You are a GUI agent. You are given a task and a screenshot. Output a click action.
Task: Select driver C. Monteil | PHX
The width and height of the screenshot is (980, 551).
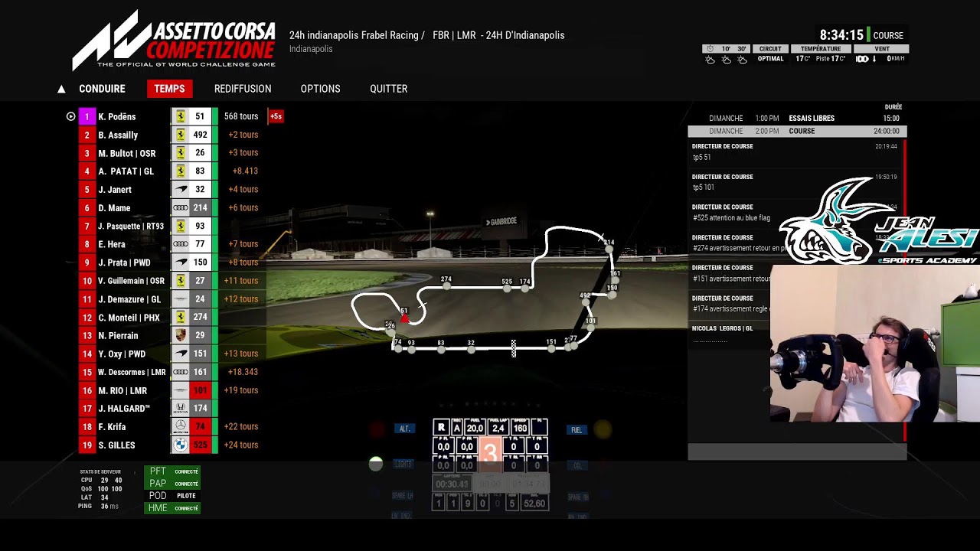pyautogui.click(x=129, y=318)
